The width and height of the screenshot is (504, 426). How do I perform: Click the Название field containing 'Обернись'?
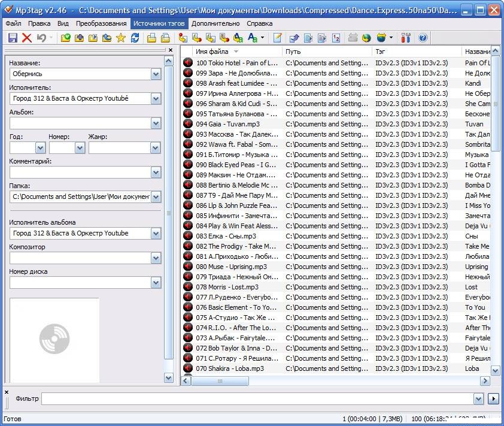pos(80,74)
